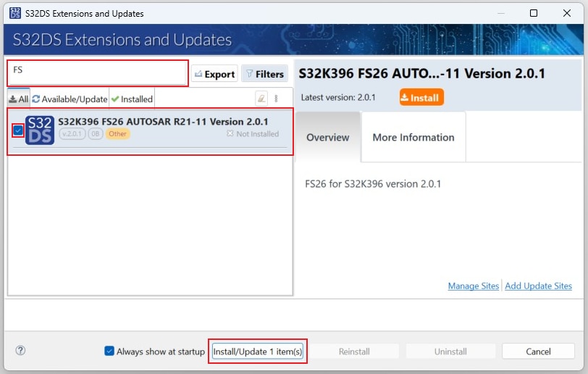
Task: Click the Export button
Action: click(214, 74)
